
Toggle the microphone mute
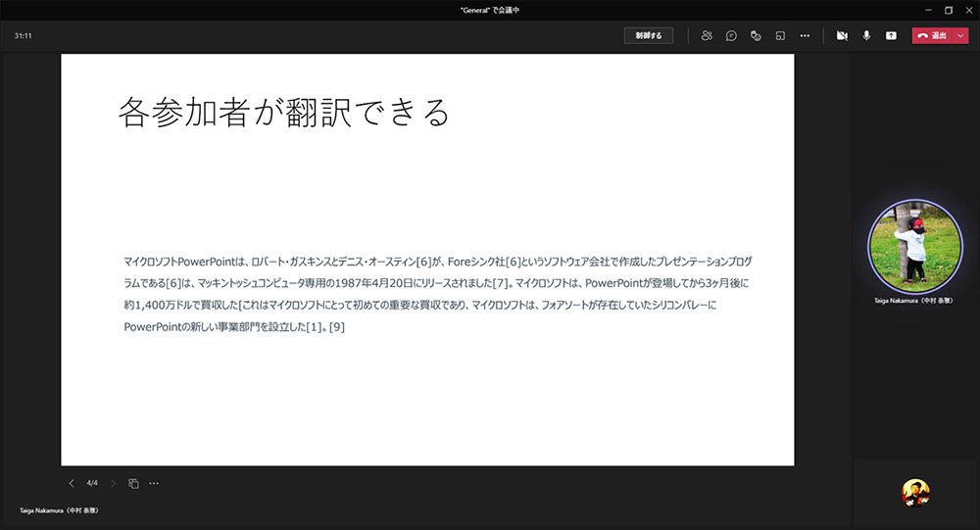click(866, 35)
